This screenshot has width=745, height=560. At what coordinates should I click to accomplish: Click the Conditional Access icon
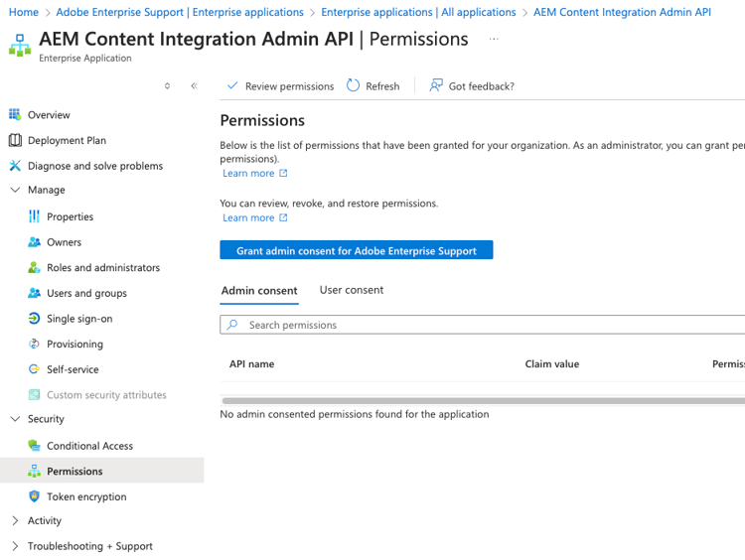pyautogui.click(x=35, y=446)
